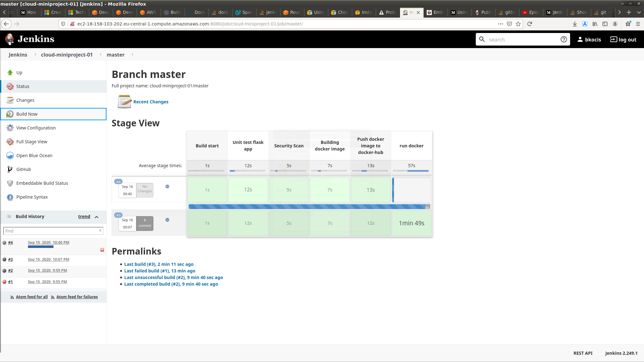Viewport: 644px width, 362px height.
Task: Click the log out link
Action: point(623,40)
